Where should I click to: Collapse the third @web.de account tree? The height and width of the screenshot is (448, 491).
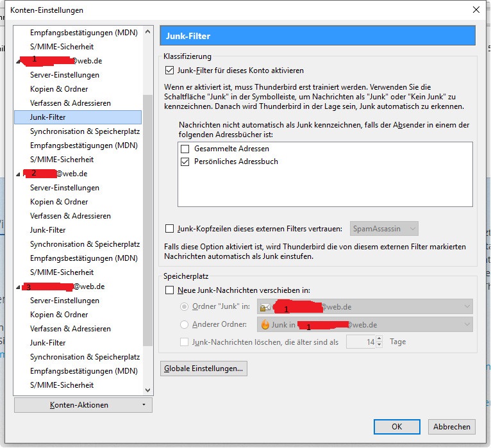point(18,286)
